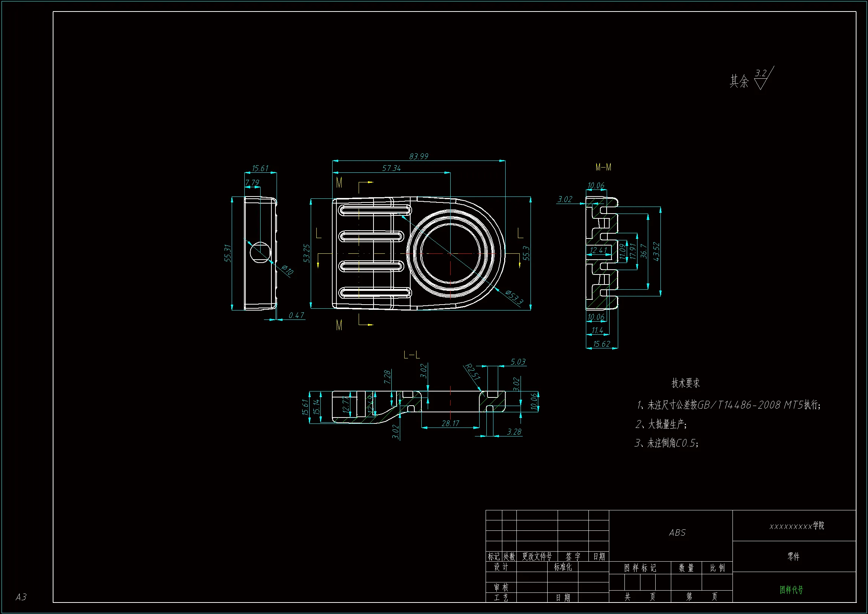Click the 28.17 dimension in section L-L
This screenshot has height=614, width=868.
coord(450,423)
